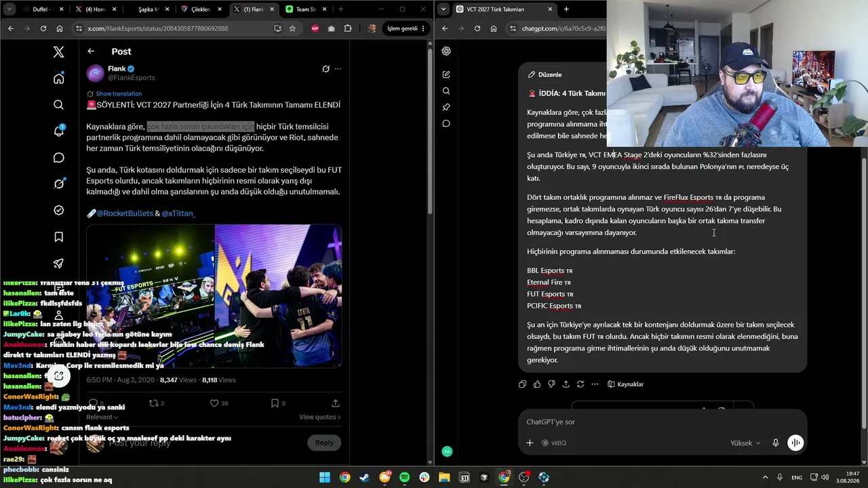The image size is (868, 488).
Task: Open Bookmarks in the X sidebar
Action: (59, 237)
